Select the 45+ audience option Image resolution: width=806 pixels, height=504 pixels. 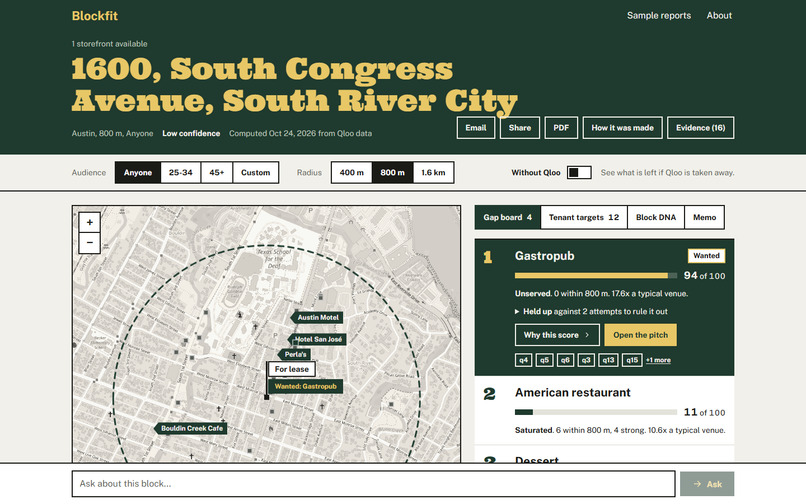(x=216, y=172)
